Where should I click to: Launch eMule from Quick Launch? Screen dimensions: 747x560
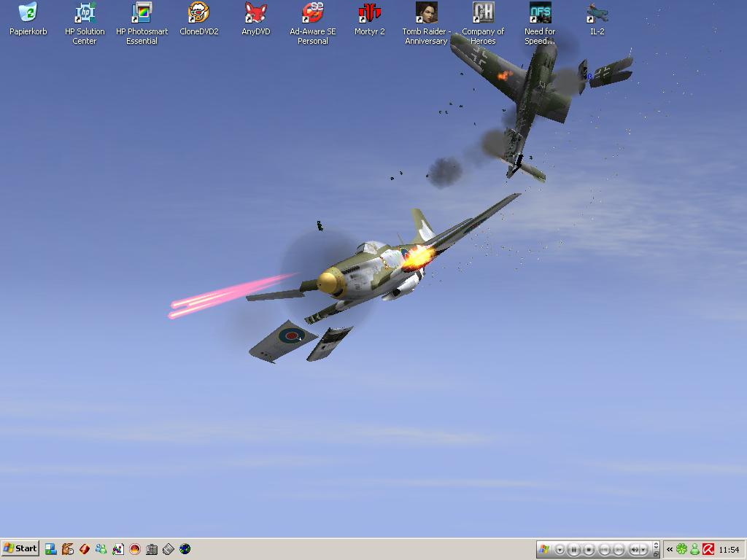pyautogui.click(x=68, y=549)
